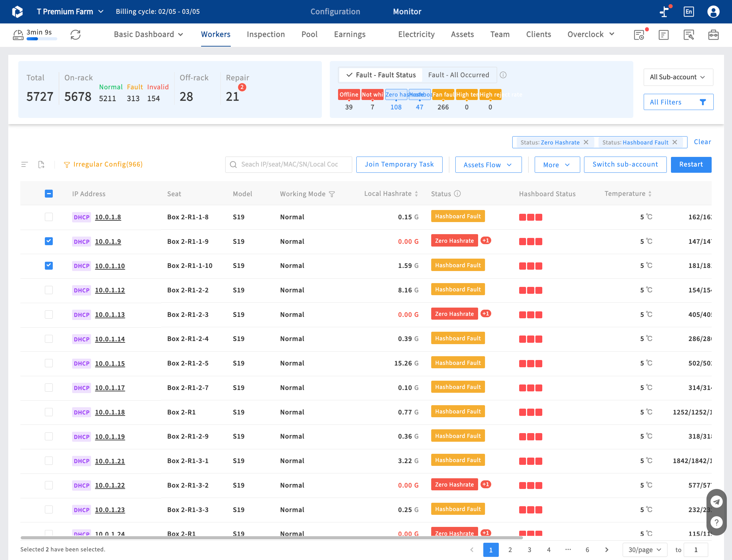The width and height of the screenshot is (732, 560).
Task: Open IP address 10.0.1.13 link
Action: point(110,314)
